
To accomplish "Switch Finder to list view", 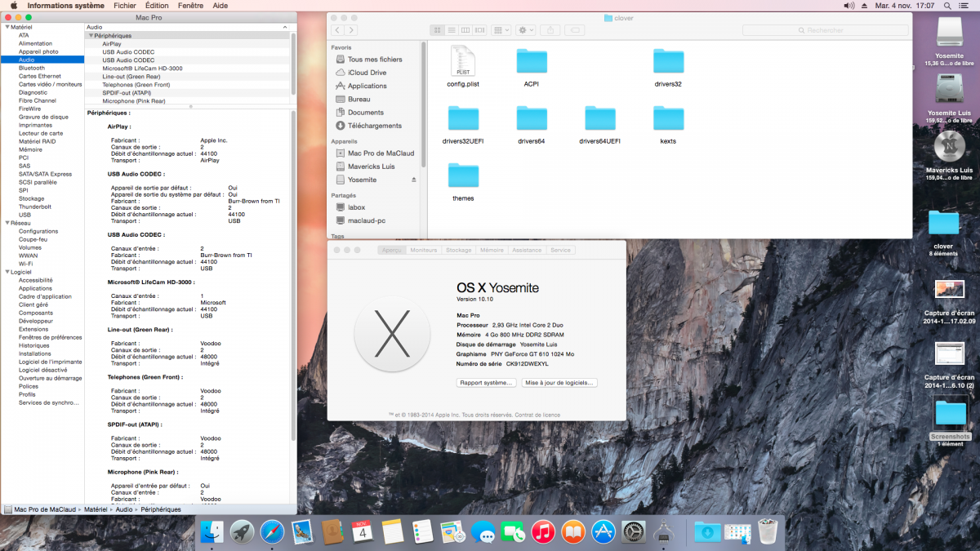I will (x=451, y=30).
